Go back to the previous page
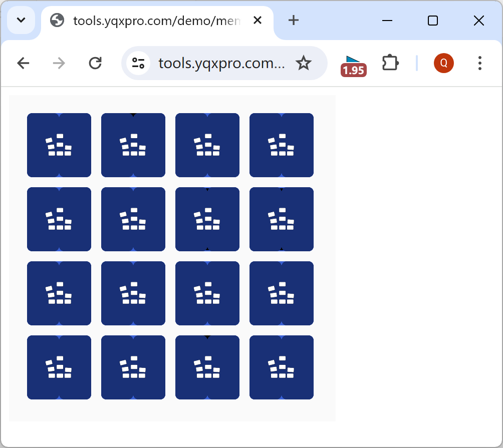503x448 pixels. 23,63
